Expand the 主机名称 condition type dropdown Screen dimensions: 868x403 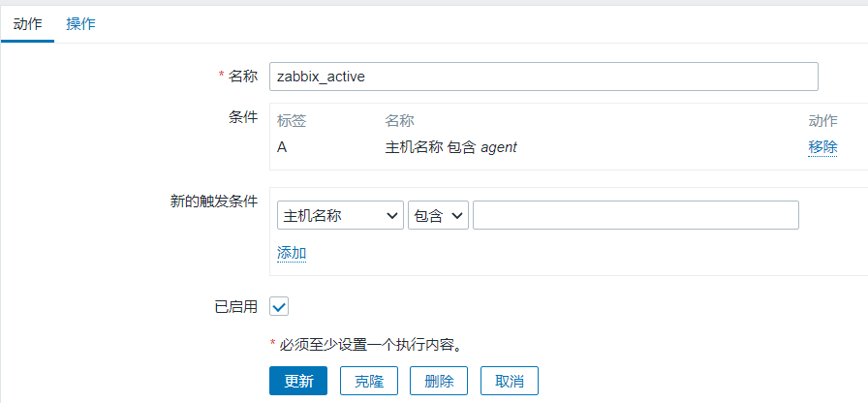(x=340, y=215)
